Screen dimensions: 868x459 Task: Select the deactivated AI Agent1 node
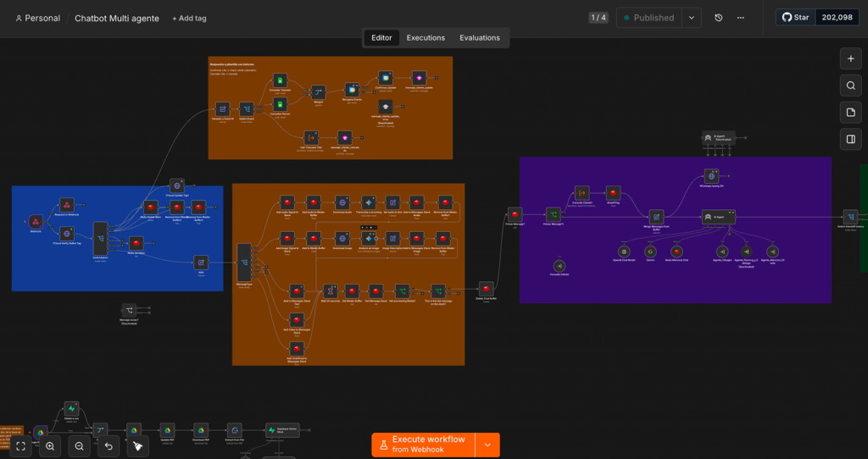pos(719,138)
